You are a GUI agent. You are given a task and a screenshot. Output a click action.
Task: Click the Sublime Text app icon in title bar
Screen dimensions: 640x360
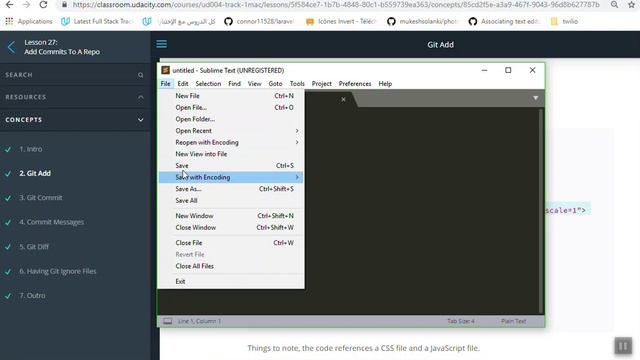tap(165, 70)
